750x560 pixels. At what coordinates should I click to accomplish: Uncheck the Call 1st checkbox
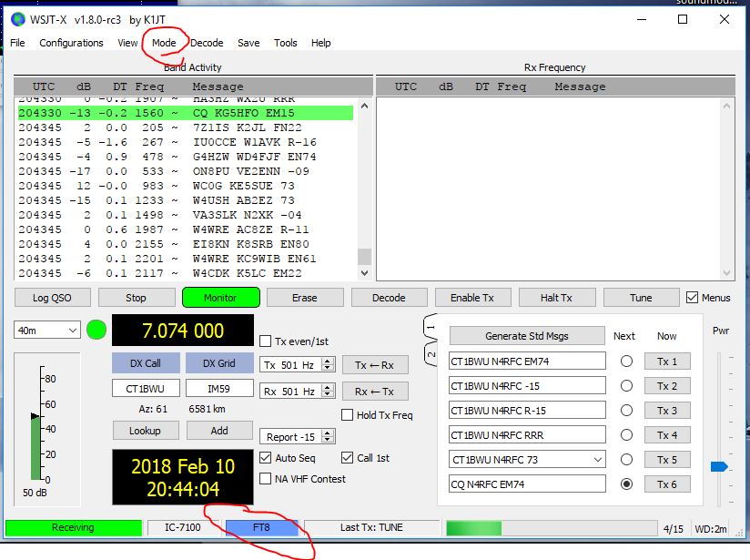(348, 458)
